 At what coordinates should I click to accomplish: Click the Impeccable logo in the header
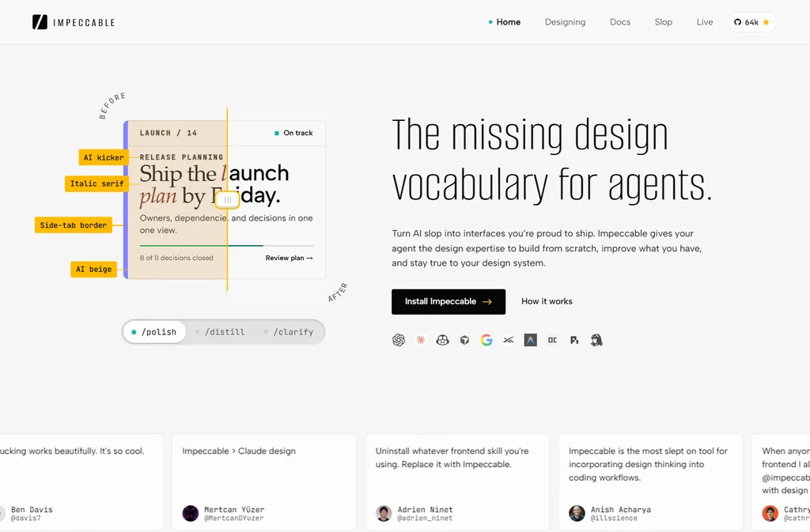[x=74, y=22]
